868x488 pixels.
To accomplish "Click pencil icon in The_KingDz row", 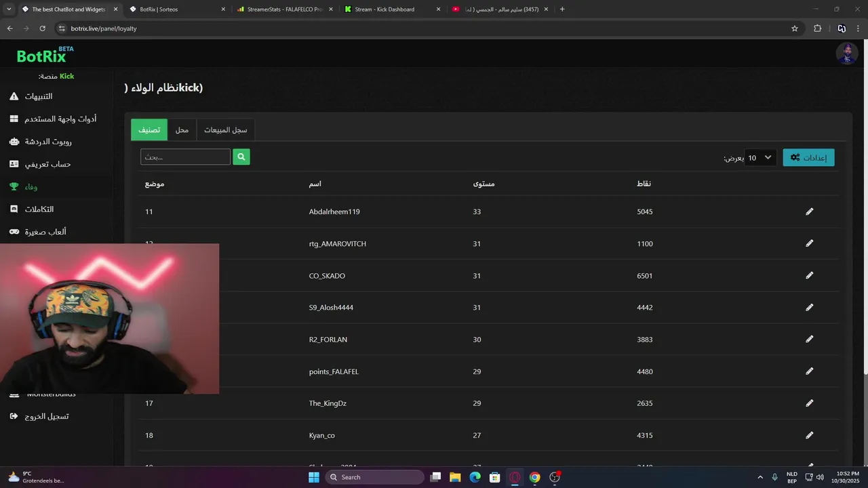I will pyautogui.click(x=809, y=403).
